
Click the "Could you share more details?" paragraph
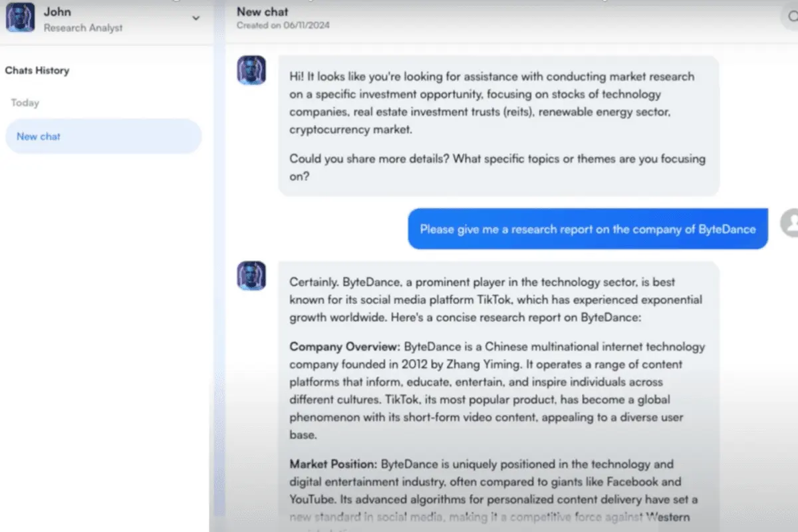tap(497, 168)
